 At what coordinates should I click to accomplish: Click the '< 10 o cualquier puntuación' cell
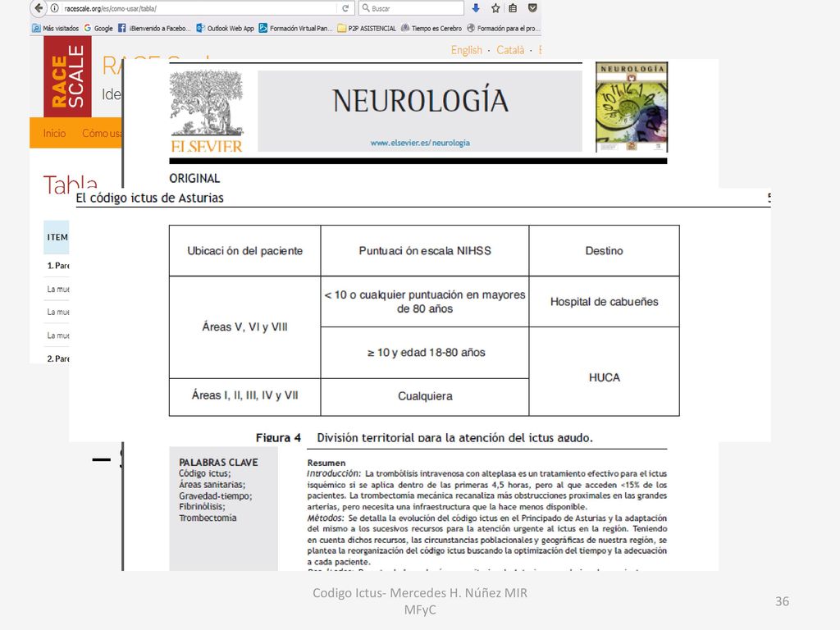pos(425,302)
